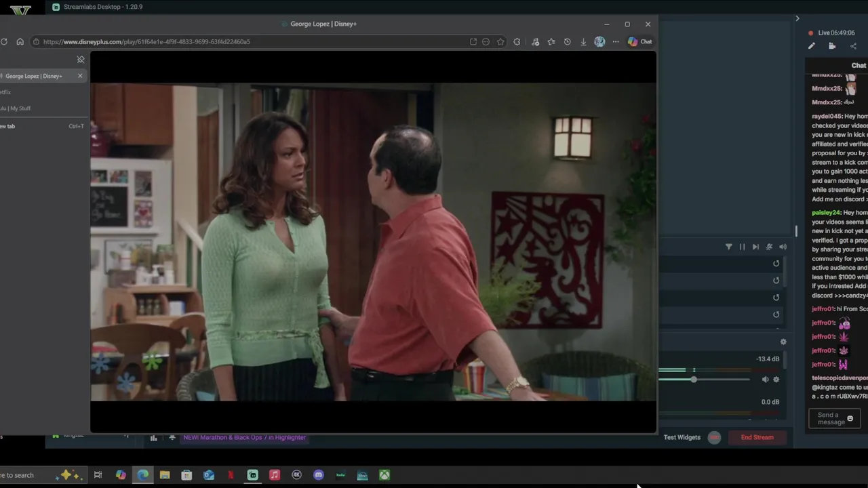This screenshot has width=868, height=488.
Task: Click the stream edit pencil icon
Action: (811, 46)
